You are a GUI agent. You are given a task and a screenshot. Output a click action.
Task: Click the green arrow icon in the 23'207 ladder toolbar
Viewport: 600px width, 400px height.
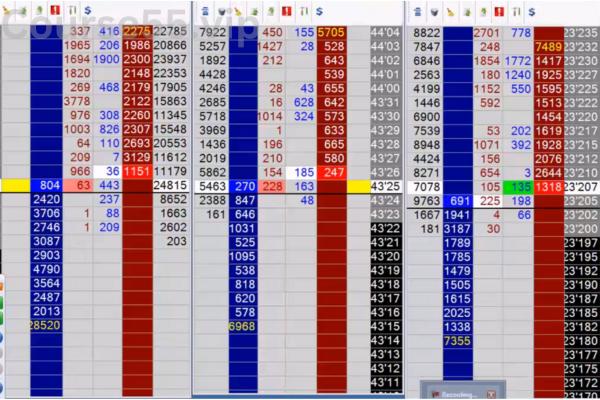click(483, 12)
